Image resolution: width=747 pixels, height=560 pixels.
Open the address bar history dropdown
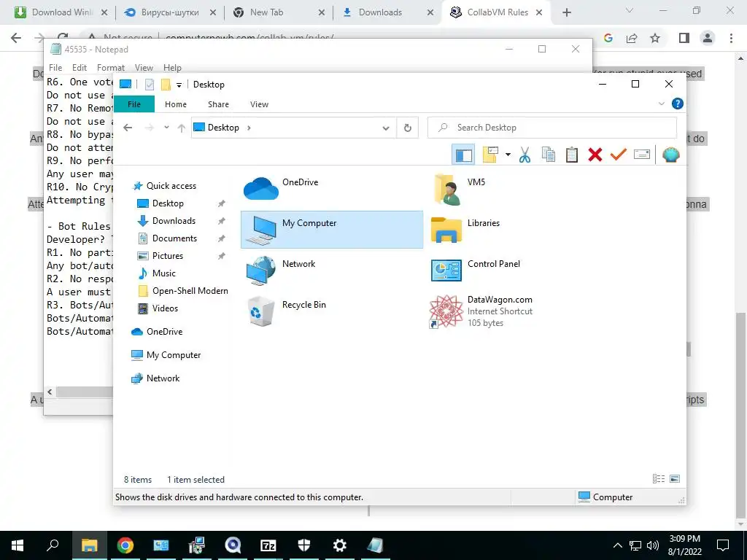(x=386, y=128)
